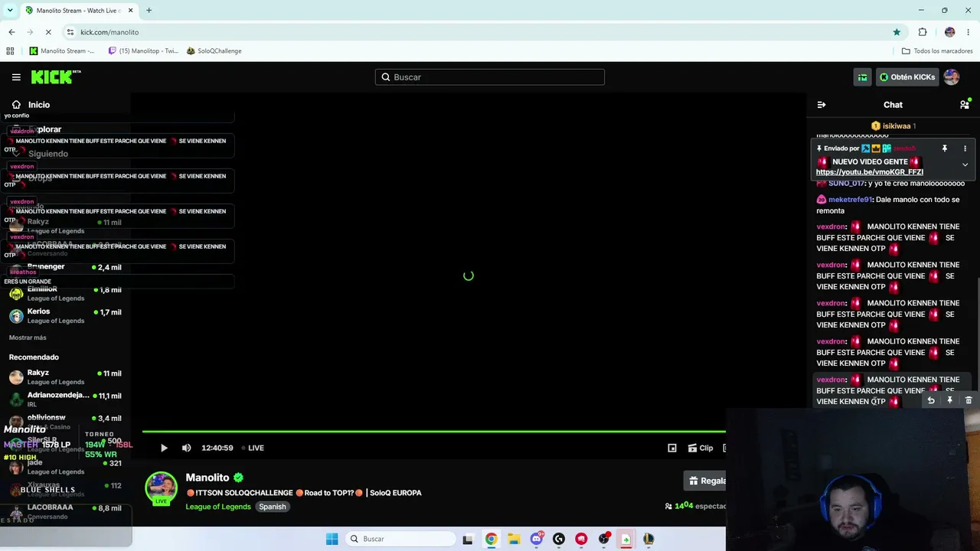Bookmark star in the address bar
Image resolution: width=980 pixels, height=551 pixels.
[x=897, y=32]
